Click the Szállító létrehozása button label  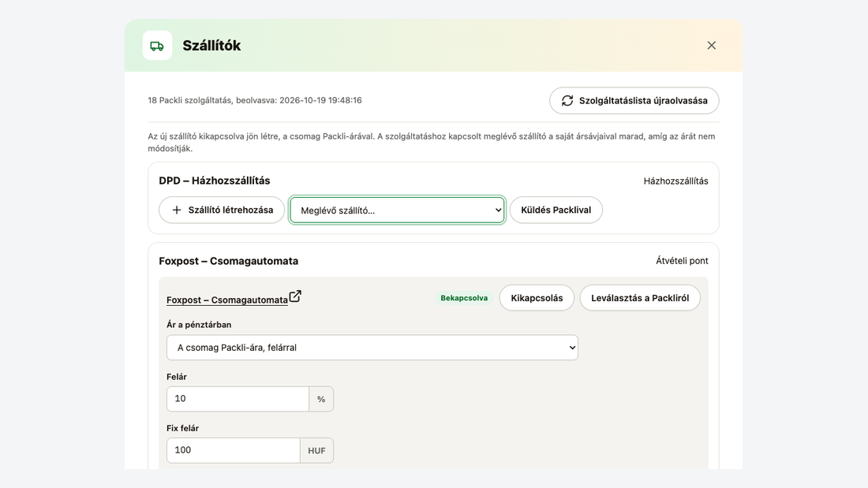[230, 210]
